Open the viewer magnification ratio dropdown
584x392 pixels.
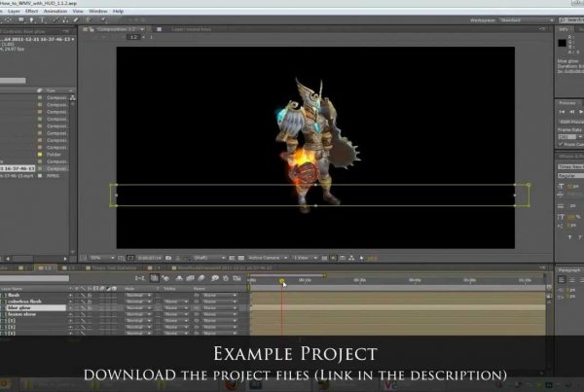click(x=102, y=258)
